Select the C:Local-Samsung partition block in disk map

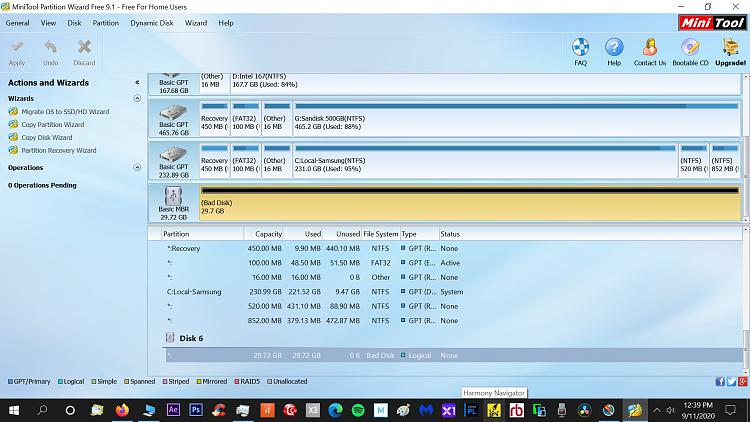click(485, 161)
